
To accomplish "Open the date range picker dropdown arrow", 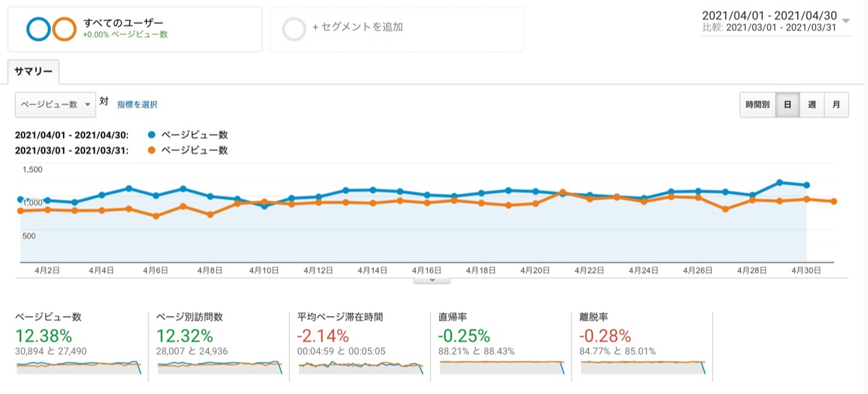I will click(x=846, y=21).
